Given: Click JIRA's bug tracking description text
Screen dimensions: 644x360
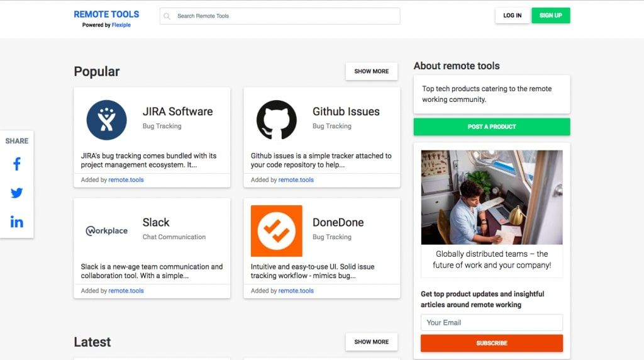Looking at the screenshot, I should [148, 160].
